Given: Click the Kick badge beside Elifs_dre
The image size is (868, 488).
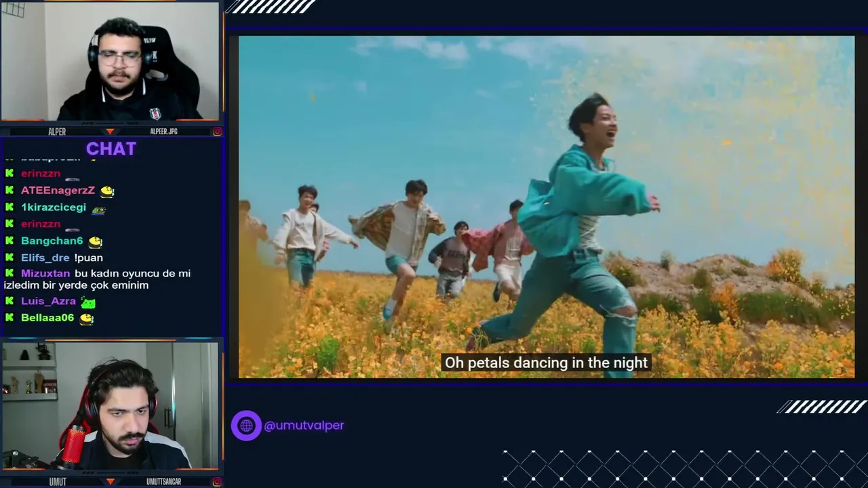Looking at the screenshot, I should [x=9, y=258].
